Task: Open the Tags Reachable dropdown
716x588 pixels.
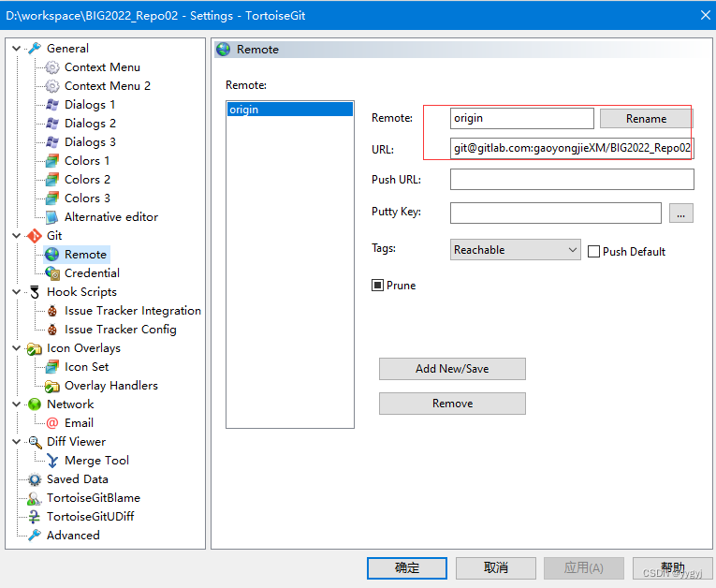Action: coord(515,250)
